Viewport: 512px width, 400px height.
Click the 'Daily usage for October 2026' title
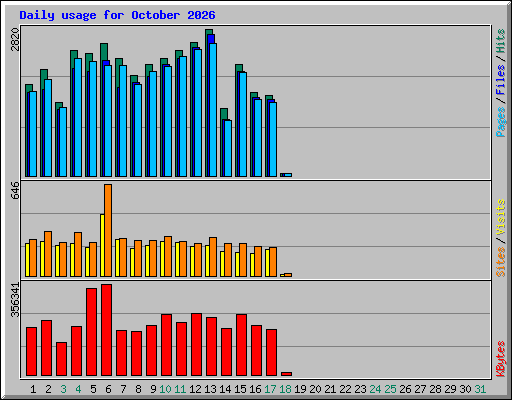(x=117, y=15)
